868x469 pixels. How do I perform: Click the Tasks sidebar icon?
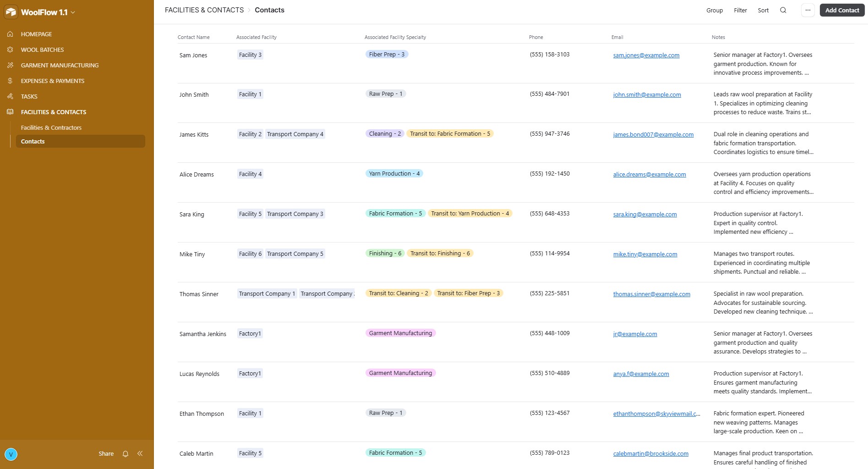pyautogui.click(x=10, y=96)
